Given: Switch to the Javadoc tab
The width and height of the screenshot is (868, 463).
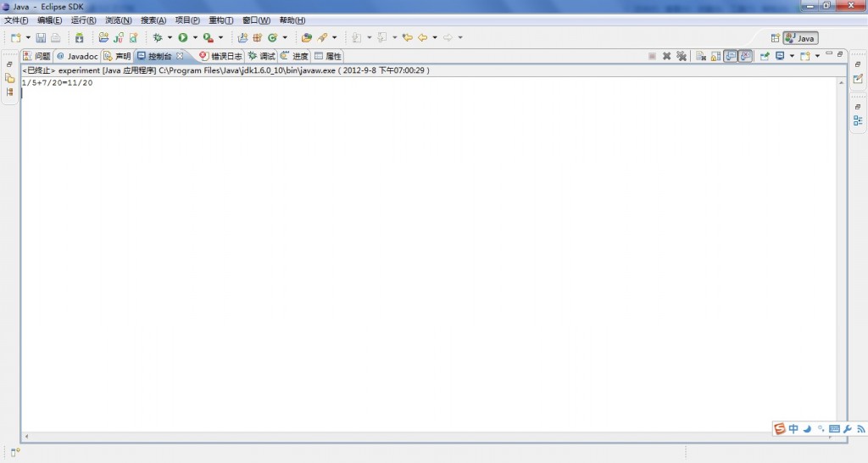Looking at the screenshot, I should pyautogui.click(x=77, y=56).
